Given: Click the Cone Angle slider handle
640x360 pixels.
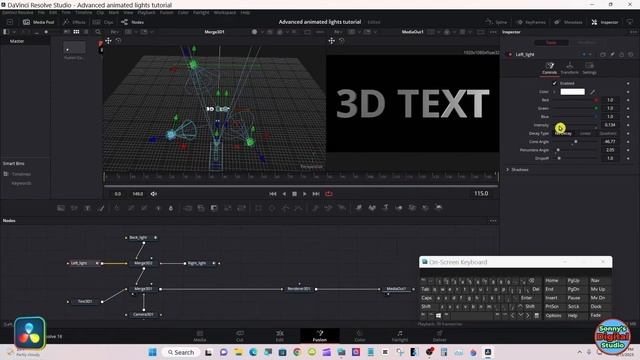Looking at the screenshot, I should [x=576, y=142].
